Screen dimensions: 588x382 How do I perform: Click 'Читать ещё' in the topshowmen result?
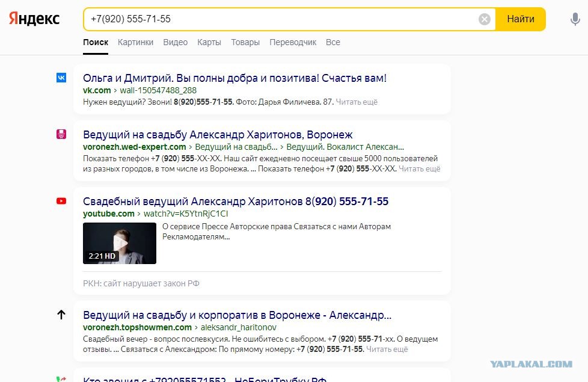[387, 350]
